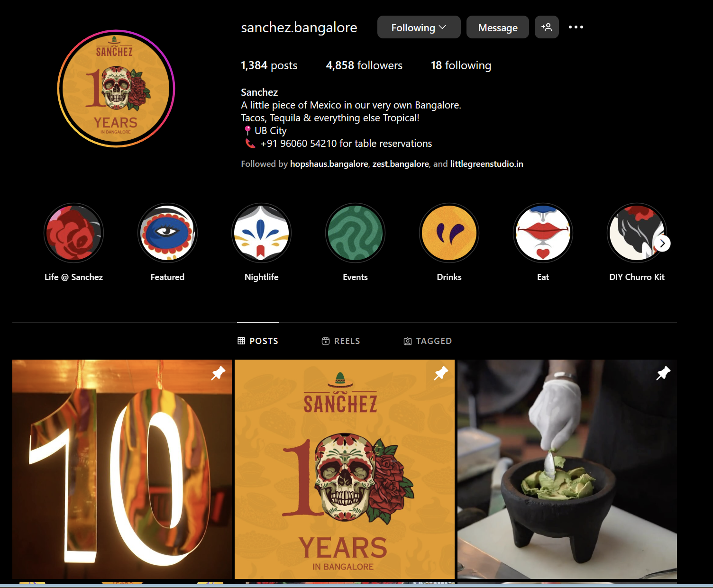The image size is (713, 588).
Task: Switch to the Reels tab
Action: [341, 341]
